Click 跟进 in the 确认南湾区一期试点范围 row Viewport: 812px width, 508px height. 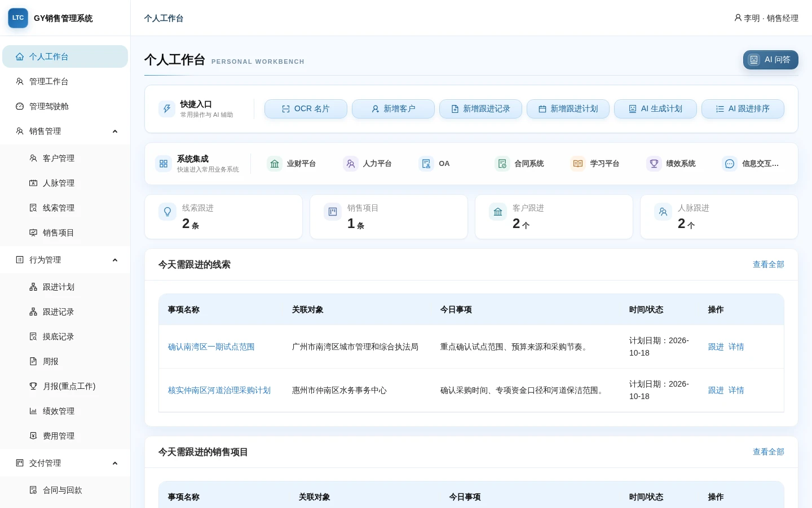click(x=716, y=347)
